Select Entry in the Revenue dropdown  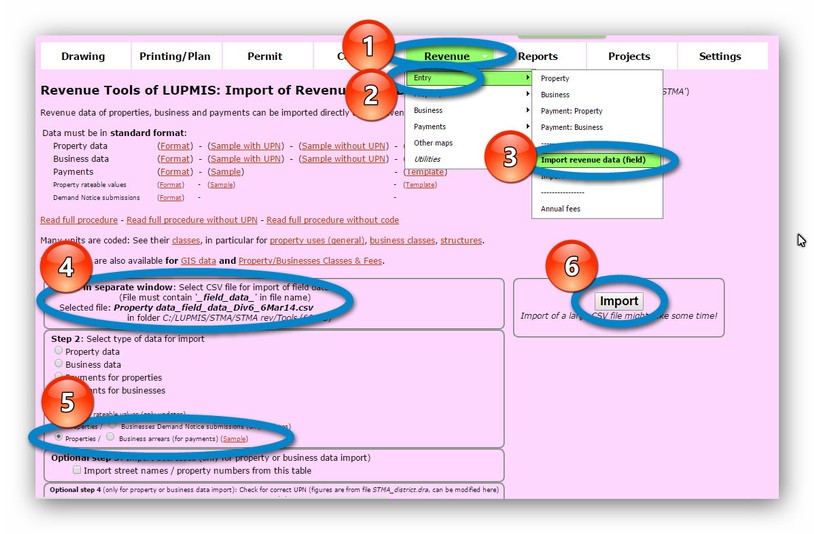468,78
